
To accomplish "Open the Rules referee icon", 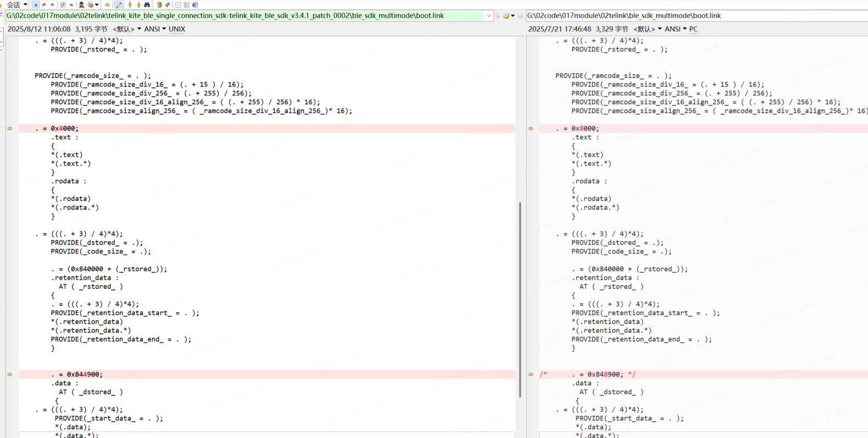I will 81,4.
